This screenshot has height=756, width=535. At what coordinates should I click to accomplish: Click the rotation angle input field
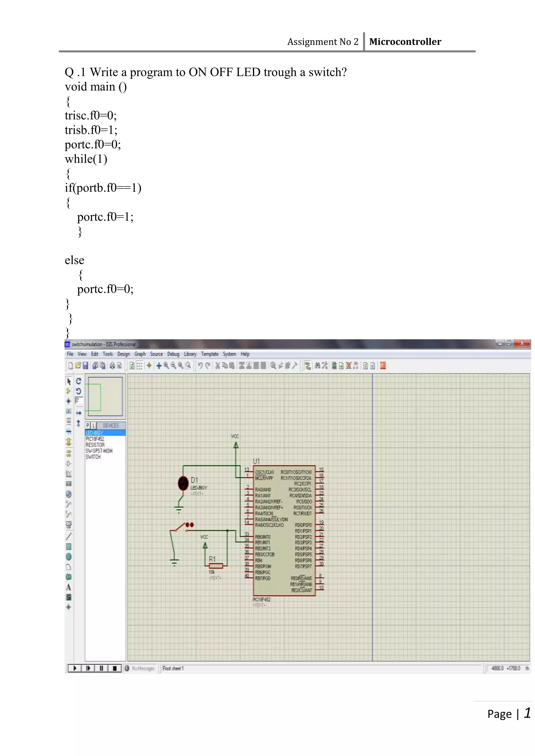click(x=79, y=401)
